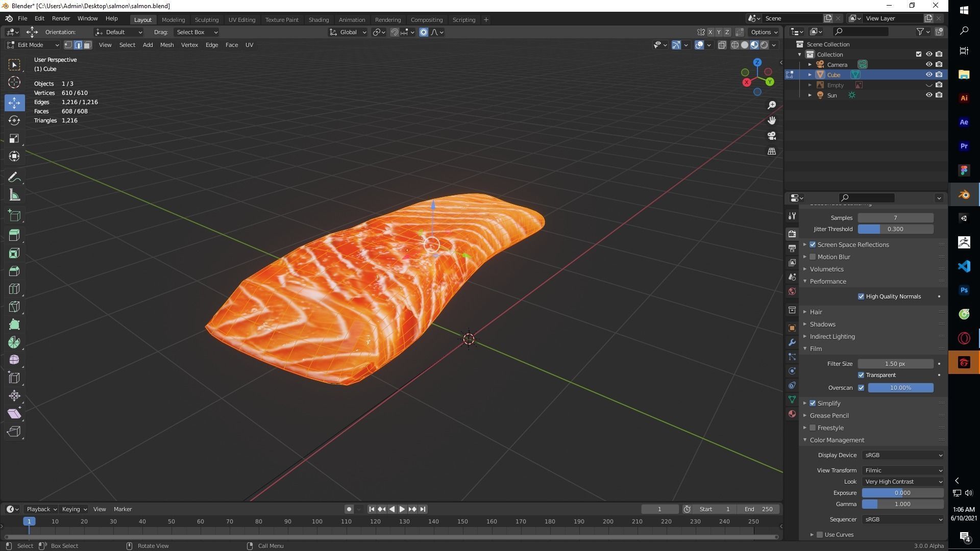Activate the Move tool
Image resolution: width=980 pixels, height=551 pixels.
point(14,103)
